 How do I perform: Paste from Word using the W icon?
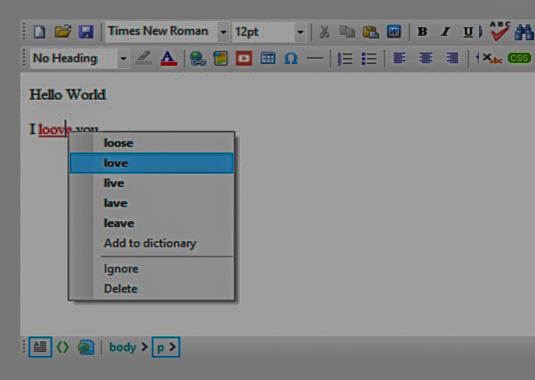[394, 32]
